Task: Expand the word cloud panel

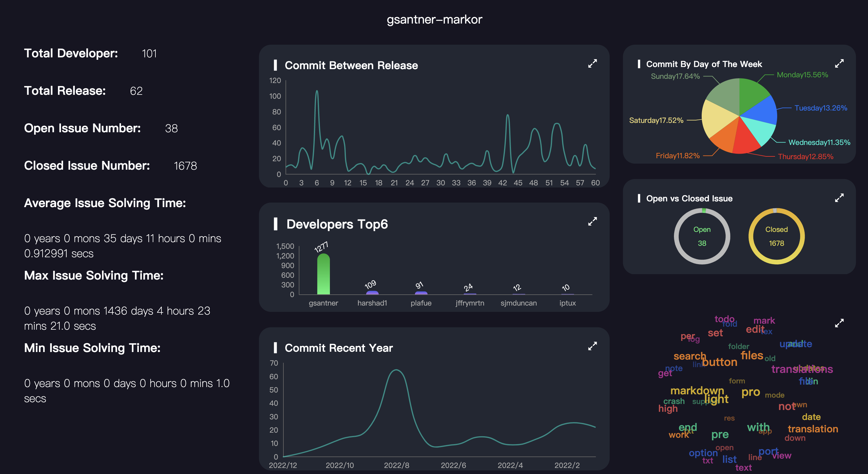Action: pyautogui.click(x=839, y=323)
